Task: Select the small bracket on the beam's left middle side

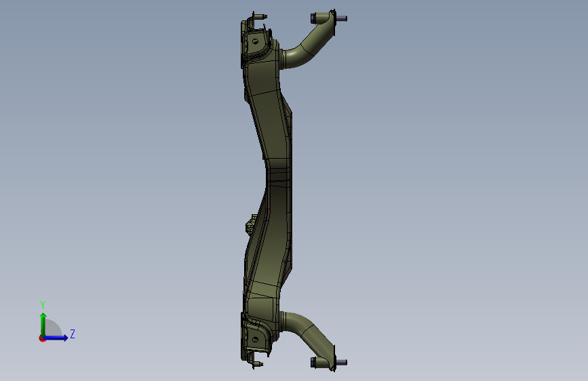Action: [251, 224]
